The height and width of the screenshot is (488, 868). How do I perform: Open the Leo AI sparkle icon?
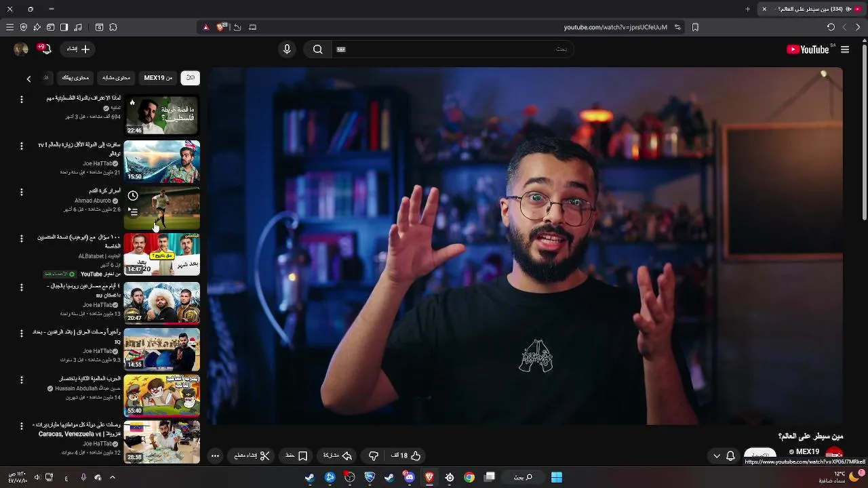[x=37, y=27]
